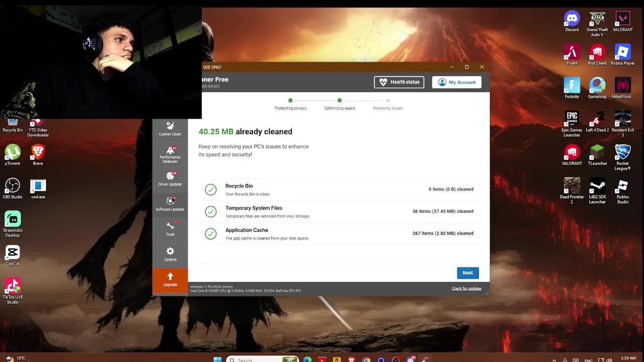Open Driver Updater in the sidebar
The width and height of the screenshot is (644, 362).
tap(170, 179)
